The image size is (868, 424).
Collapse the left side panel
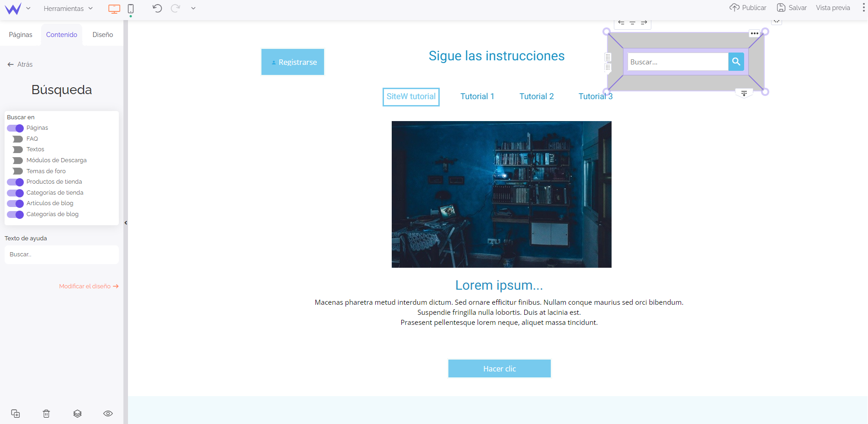(126, 223)
